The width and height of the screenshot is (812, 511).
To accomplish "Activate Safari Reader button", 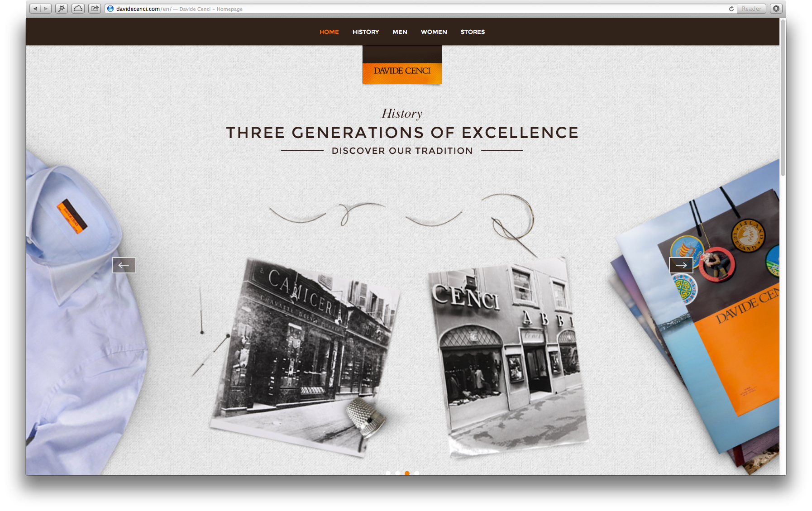I will pos(751,9).
